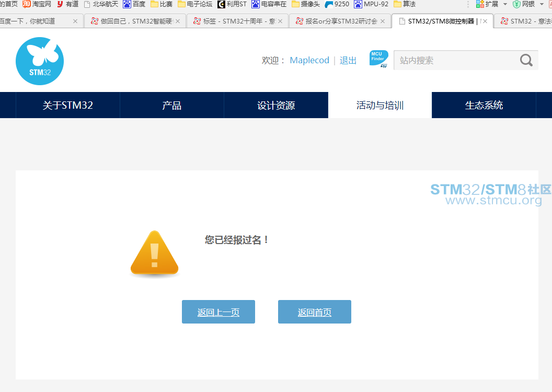Switch to 做回自己，STM32智能硬 tab
The image size is (552, 392).
pos(136,21)
